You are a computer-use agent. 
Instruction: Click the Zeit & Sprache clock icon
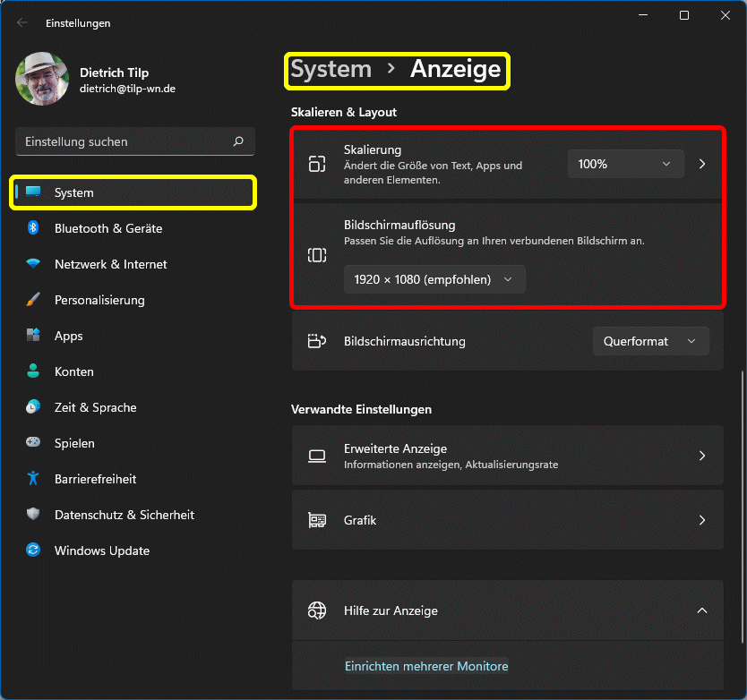33,407
